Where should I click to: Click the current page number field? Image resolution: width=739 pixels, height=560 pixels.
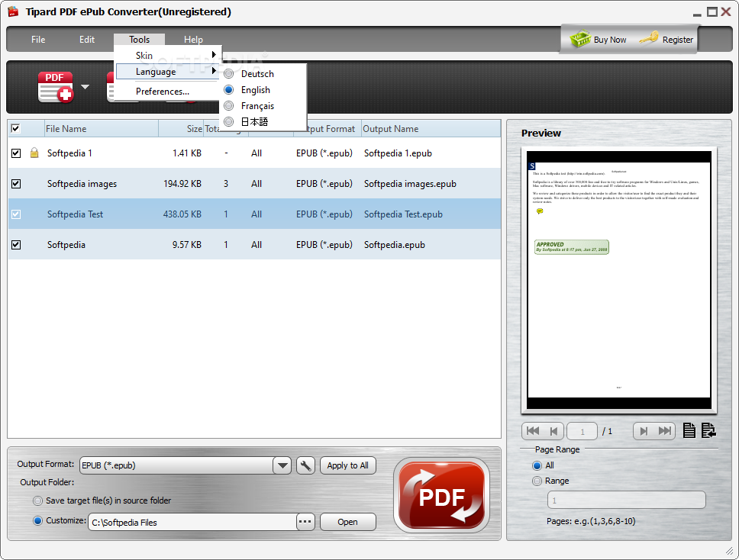582,431
